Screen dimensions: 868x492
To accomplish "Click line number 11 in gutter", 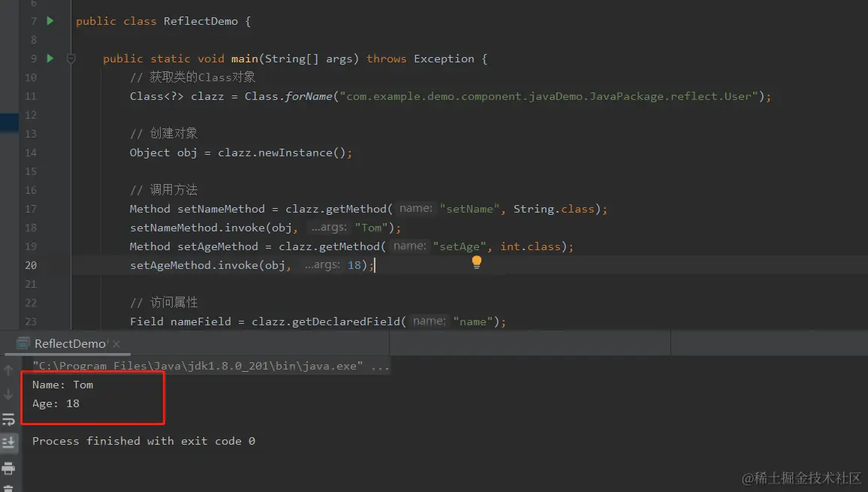I will click(x=31, y=96).
